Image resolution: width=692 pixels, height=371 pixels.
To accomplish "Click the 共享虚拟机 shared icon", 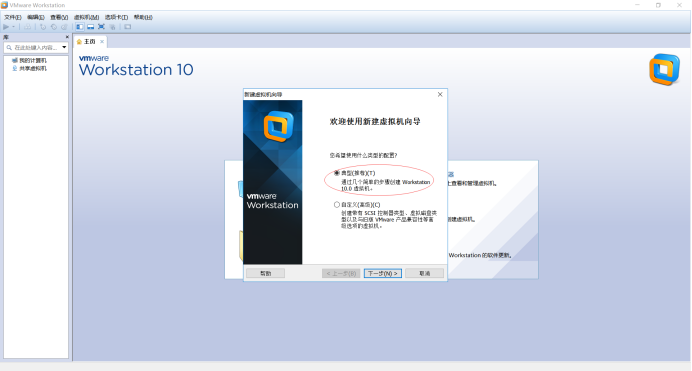I will tap(15, 68).
